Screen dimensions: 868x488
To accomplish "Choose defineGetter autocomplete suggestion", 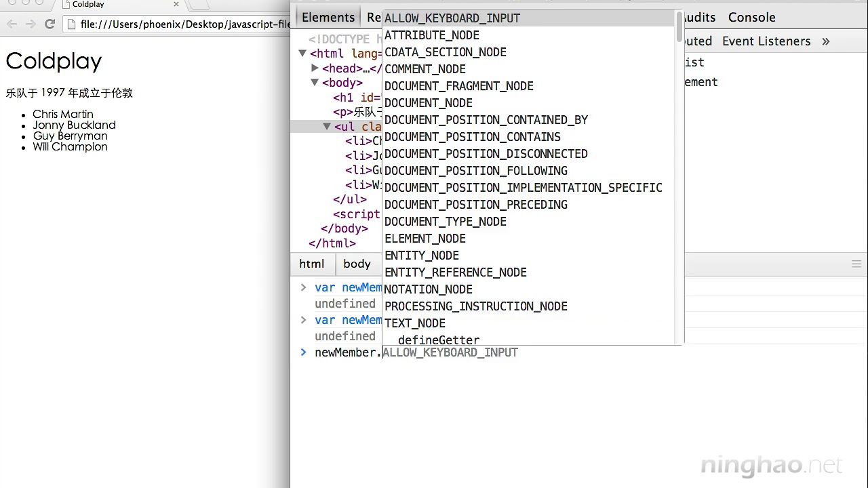I will (529, 339).
